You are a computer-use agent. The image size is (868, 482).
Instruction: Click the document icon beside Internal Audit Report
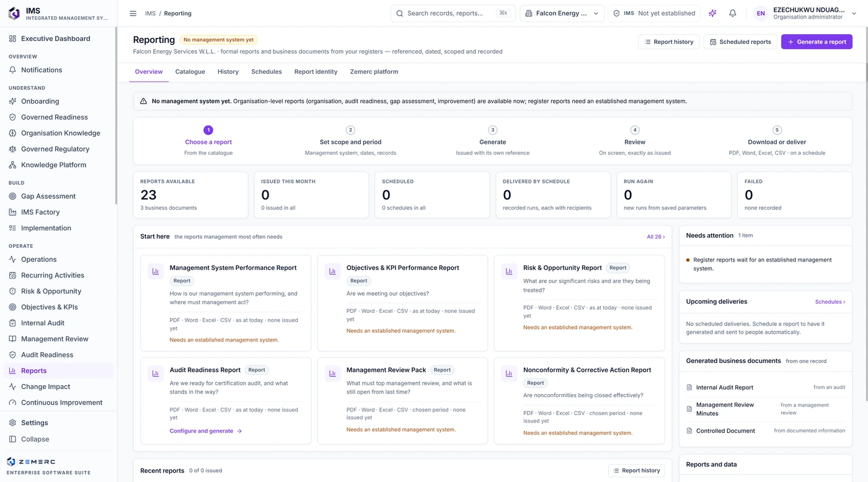(689, 388)
